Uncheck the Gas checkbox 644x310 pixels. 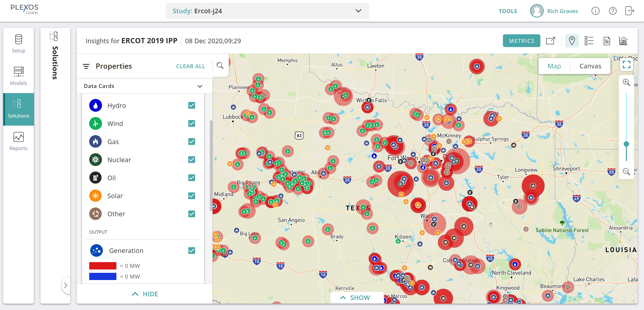tap(192, 142)
